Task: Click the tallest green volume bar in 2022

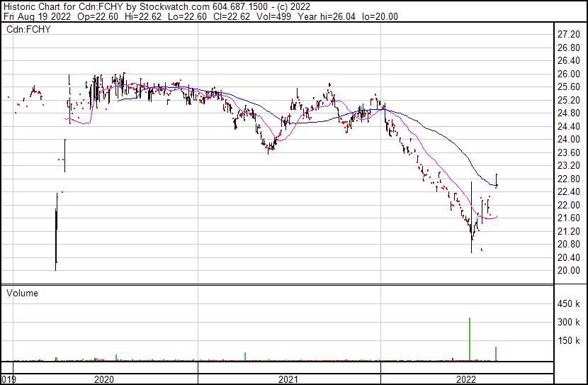Action: click(x=470, y=339)
